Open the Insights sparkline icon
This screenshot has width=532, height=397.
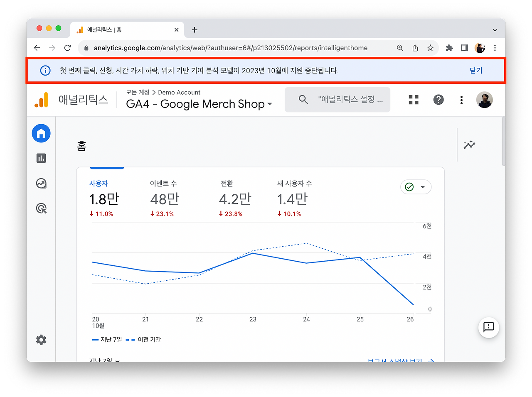tap(469, 145)
